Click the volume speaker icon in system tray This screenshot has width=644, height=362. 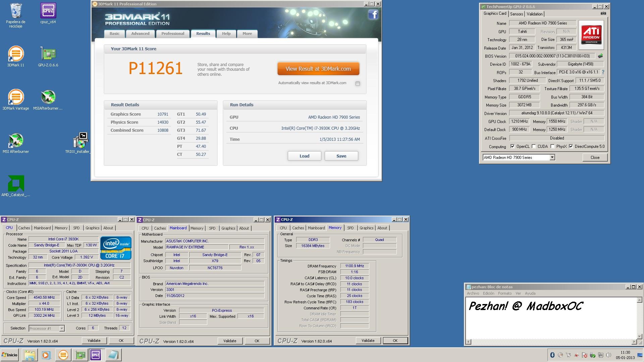[x=608, y=355]
